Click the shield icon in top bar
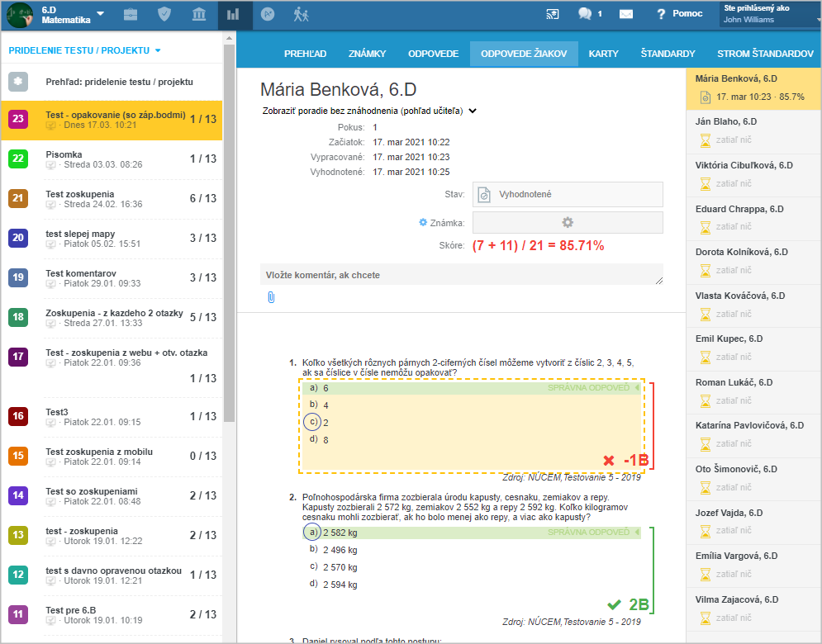This screenshot has width=822, height=644. click(164, 14)
